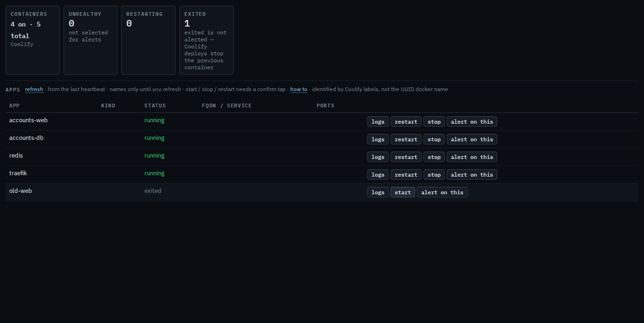
Task: Restart the redis container
Action: (406, 157)
